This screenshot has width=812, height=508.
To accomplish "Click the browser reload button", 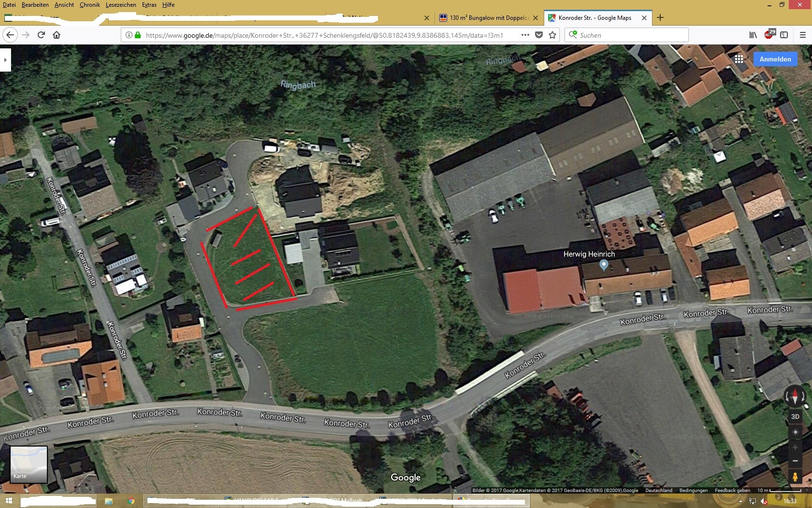I will 41,35.
